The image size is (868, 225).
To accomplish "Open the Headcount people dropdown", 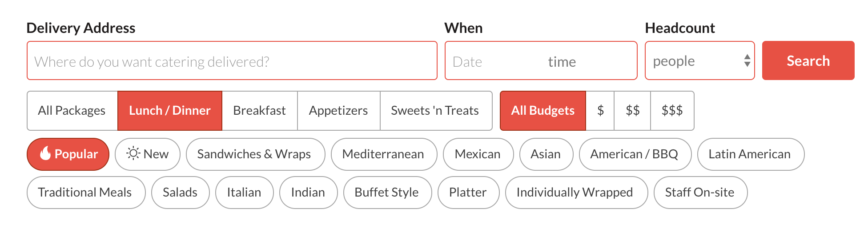I will [x=699, y=61].
